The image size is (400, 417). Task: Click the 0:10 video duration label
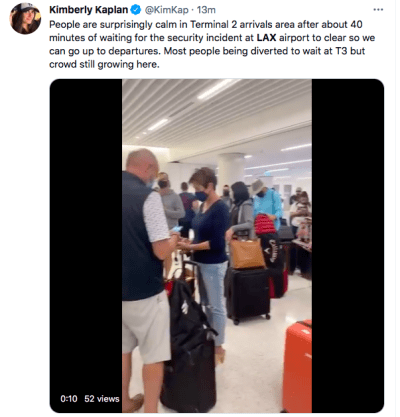click(69, 399)
